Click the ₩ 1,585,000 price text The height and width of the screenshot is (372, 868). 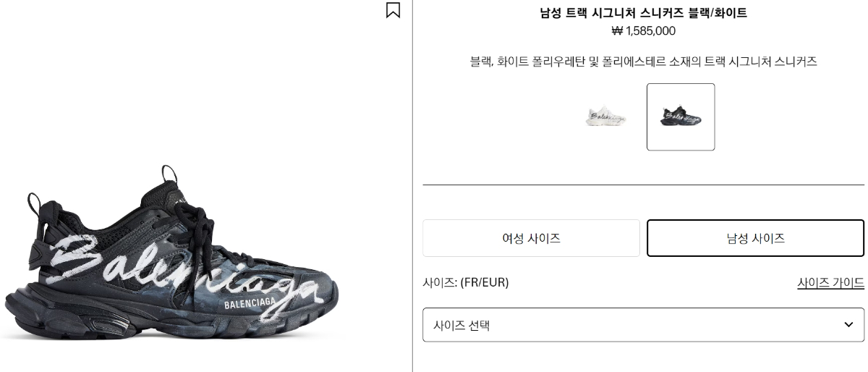pyautogui.click(x=643, y=30)
